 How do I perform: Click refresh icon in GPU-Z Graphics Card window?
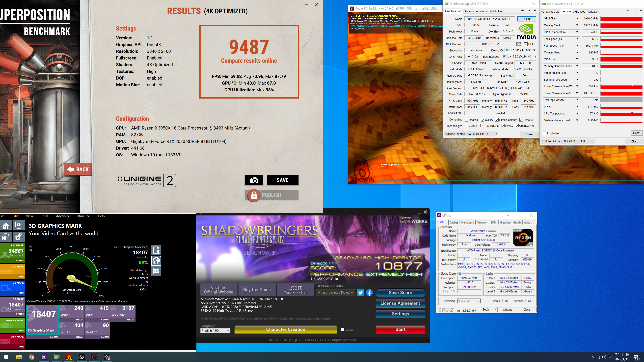pyautogui.click(x=529, y=11)
